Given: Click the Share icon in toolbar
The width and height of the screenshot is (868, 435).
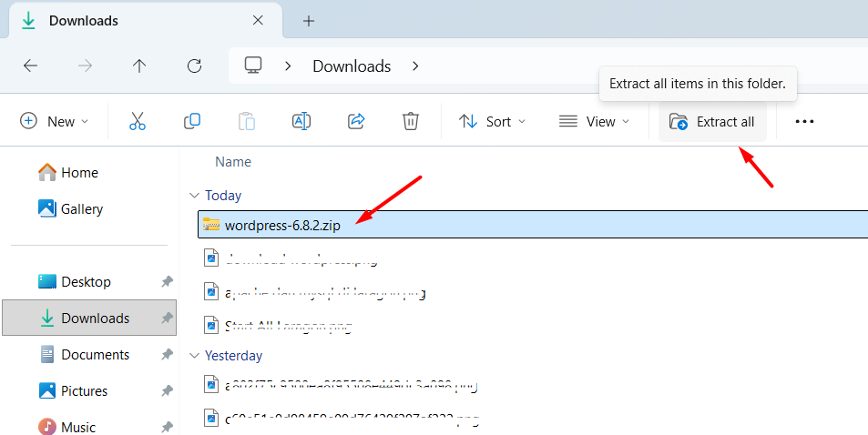Looking at the screenshot, I should (x=356, y=121).
